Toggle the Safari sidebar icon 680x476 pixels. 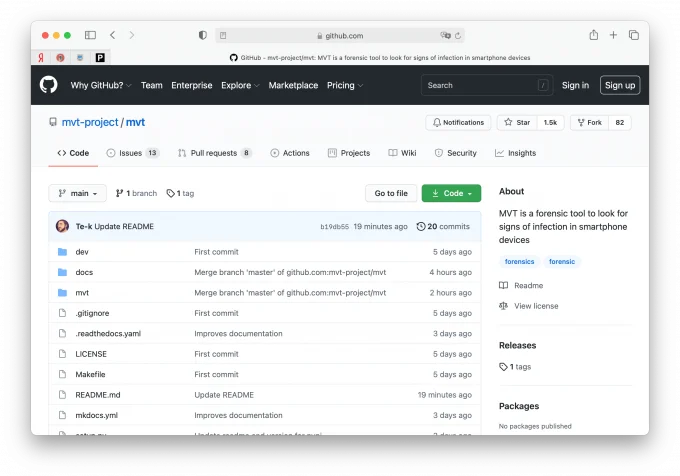90,35
